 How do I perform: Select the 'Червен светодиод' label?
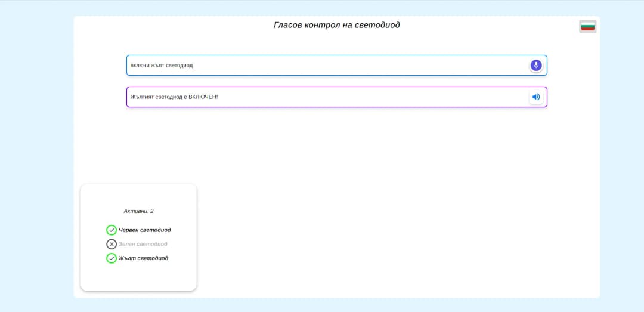coord(144,230)
